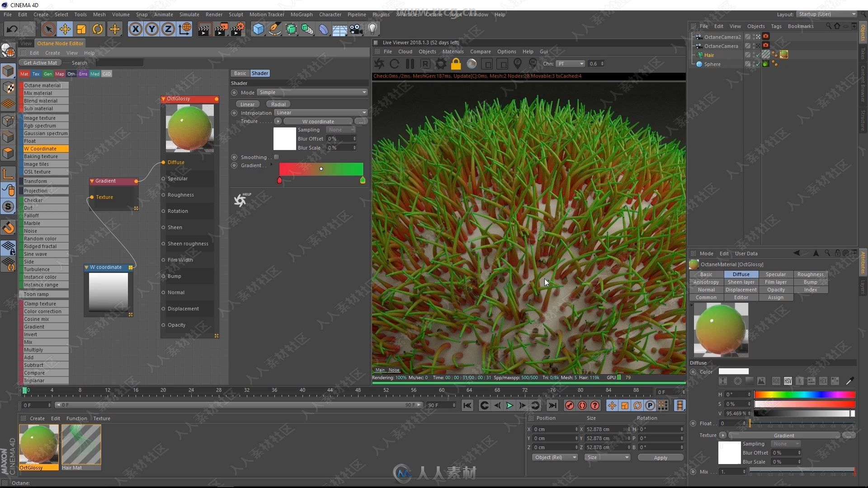The height and width of the screenshot is (488, 868).
Task: Toggle Sphere object visibility dots
Action: pyautogui.click(x=753, y=64)
